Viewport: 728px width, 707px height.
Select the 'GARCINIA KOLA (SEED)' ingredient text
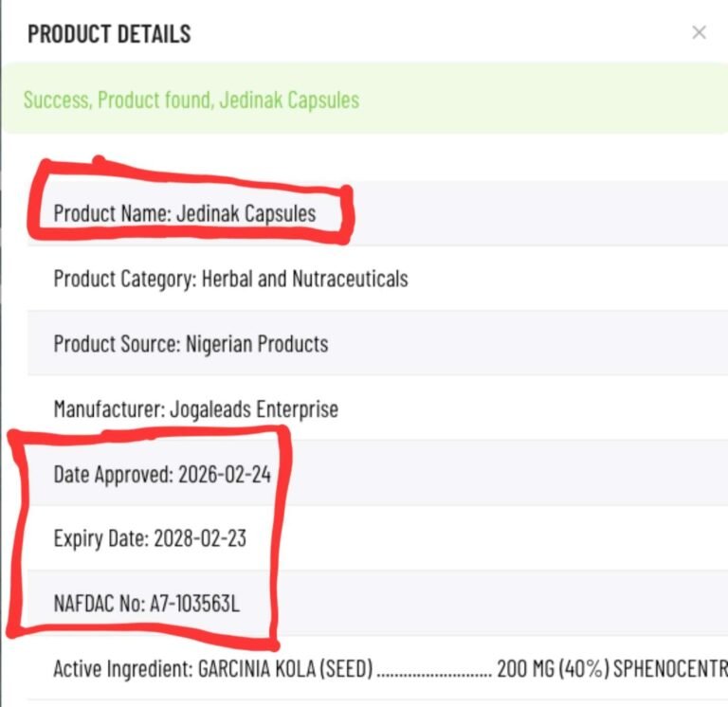[285, 669]
